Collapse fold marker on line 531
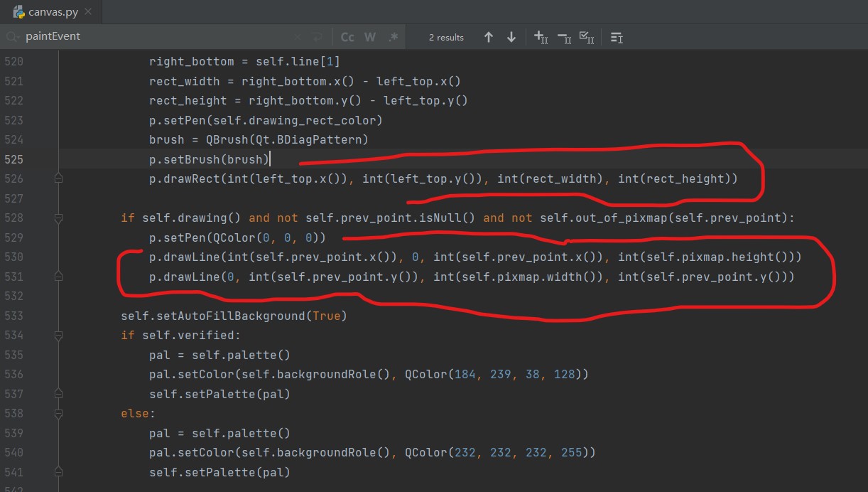This screenshot has width=868, height=492. [x=58, y=276]
